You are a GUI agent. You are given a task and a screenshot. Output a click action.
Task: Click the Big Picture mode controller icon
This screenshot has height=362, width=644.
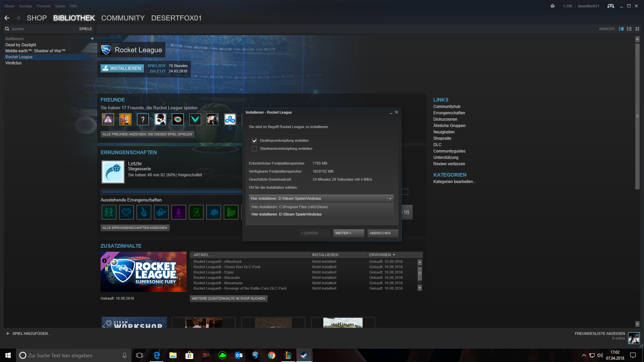610,6
